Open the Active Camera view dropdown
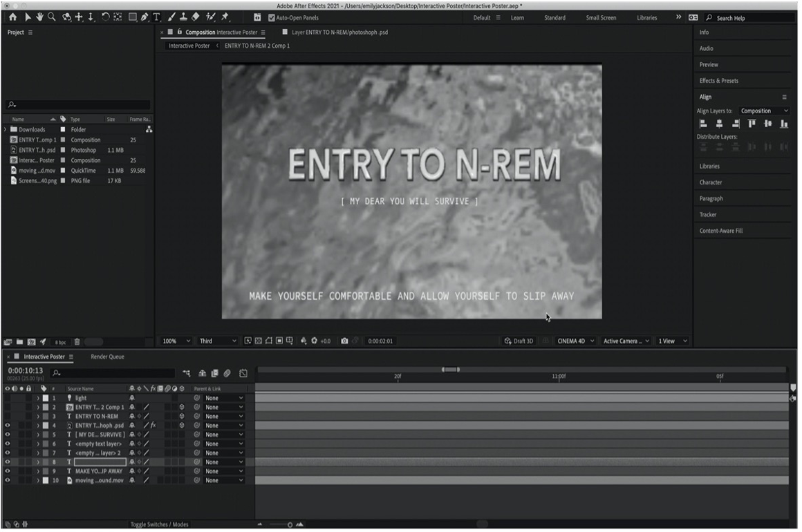The width and height of the screenshot is (802, 532). point(626,341)
